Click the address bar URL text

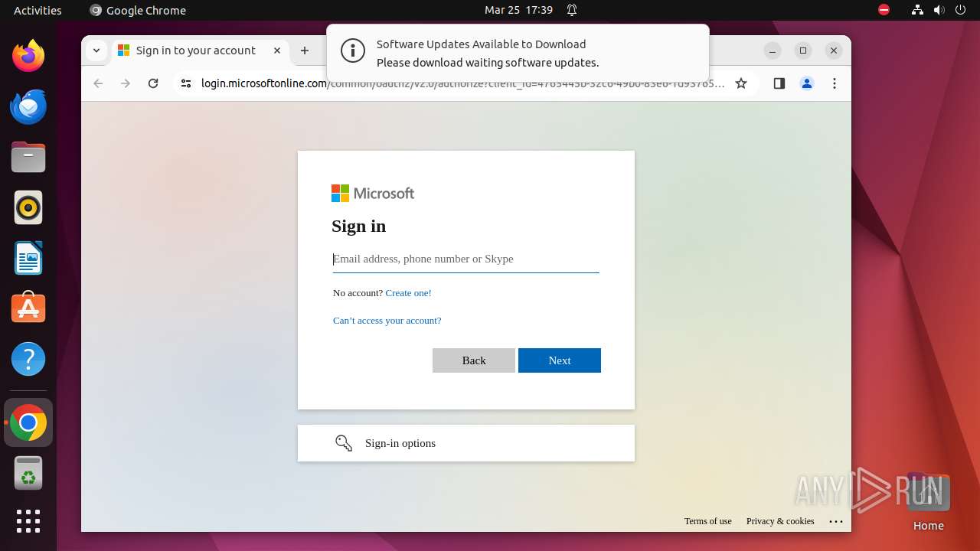coord(462,83)
